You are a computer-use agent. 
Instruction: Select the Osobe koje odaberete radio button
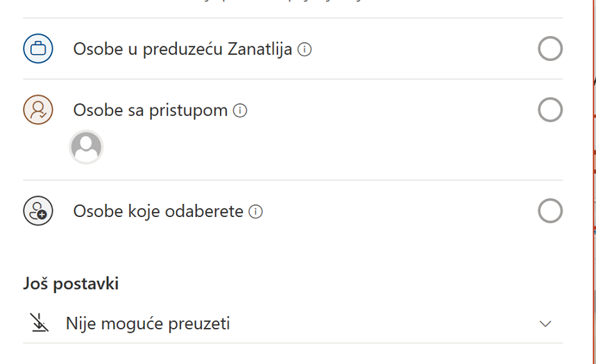click(550, 211)
